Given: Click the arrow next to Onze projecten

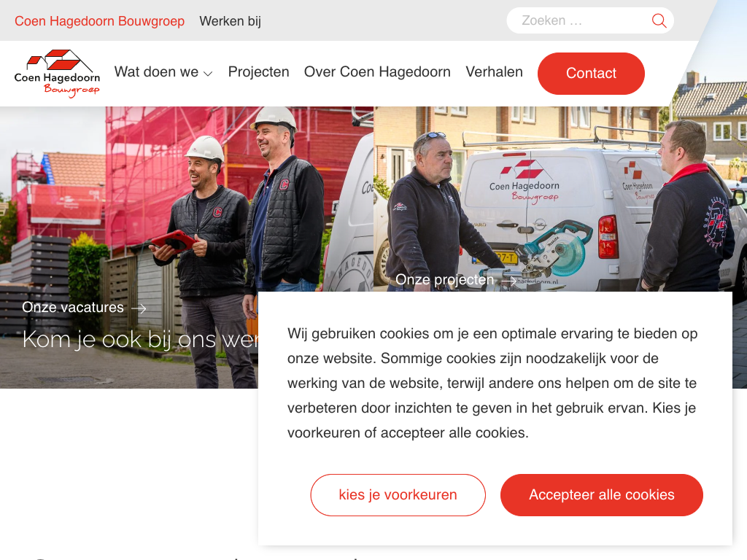Looking at the screenshot, I should [508, 281].
